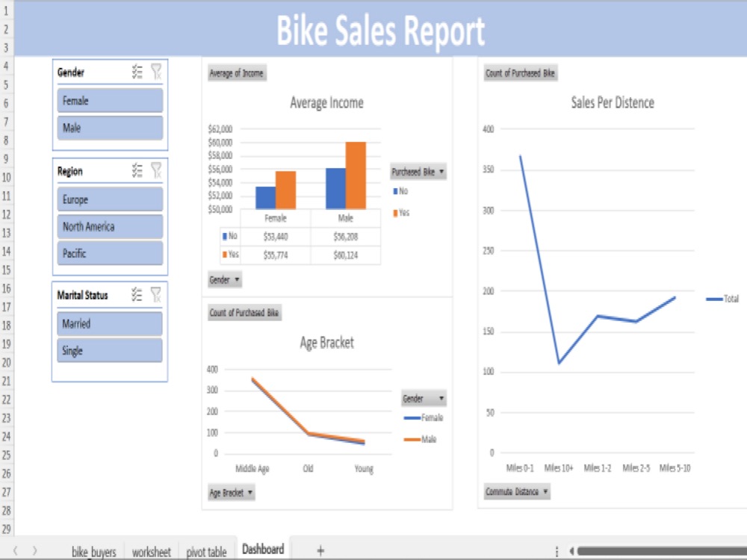Open Purchased Bike dropdown in Average Income chart
The width and height of the screenshot is (747, 560).
point(418,172)
